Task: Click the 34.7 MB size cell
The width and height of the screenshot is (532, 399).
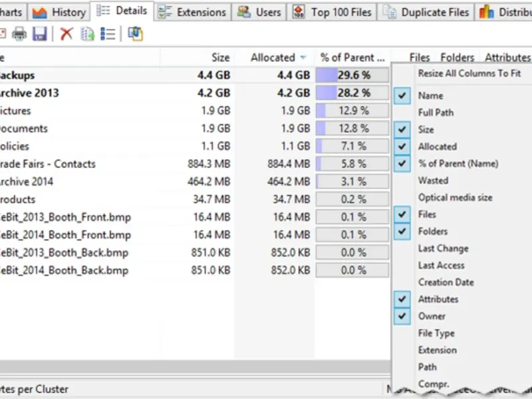Action: click(x=211, y=199)
